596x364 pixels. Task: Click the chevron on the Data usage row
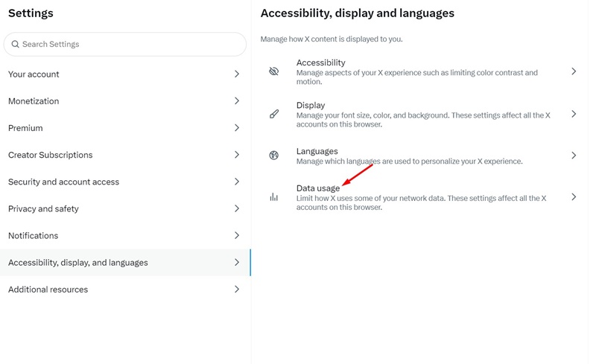coord(574,197)
